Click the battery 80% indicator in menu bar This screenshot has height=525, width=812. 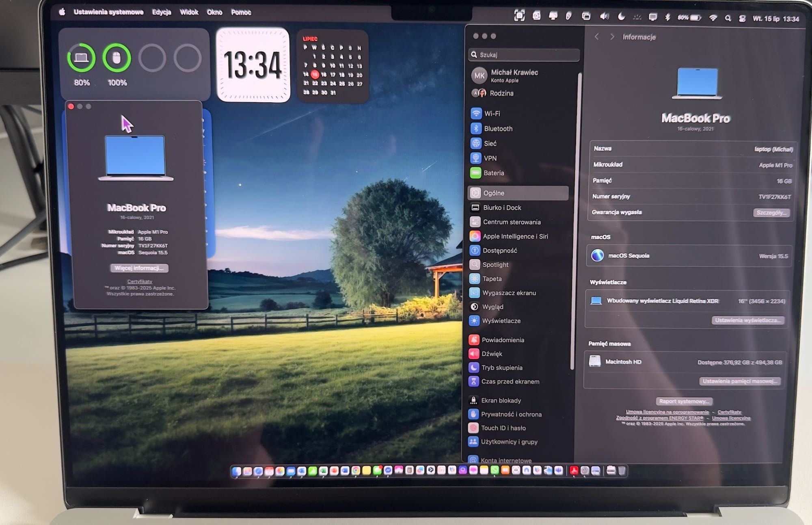point(689,17)
